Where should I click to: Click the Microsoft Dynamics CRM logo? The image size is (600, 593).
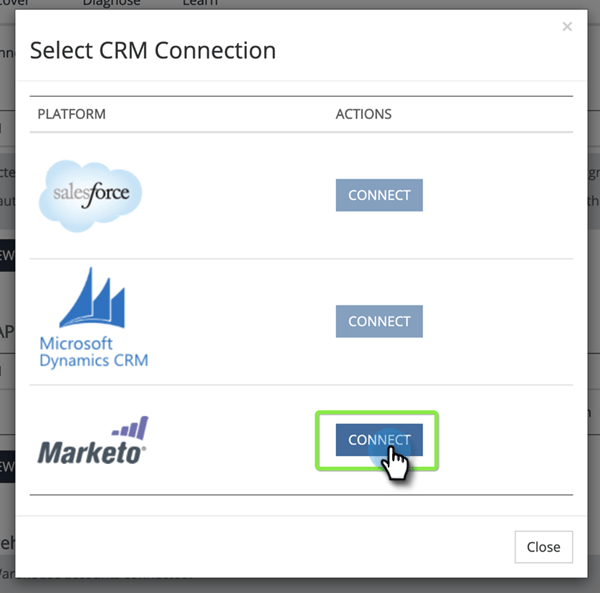(x=94, y=318)
